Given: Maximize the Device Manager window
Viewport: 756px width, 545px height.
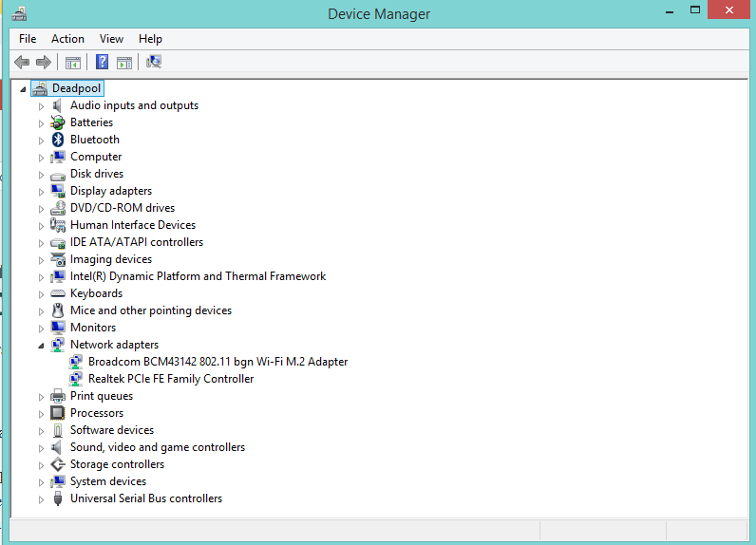Looking at the screenshot, I should (695, 10).
